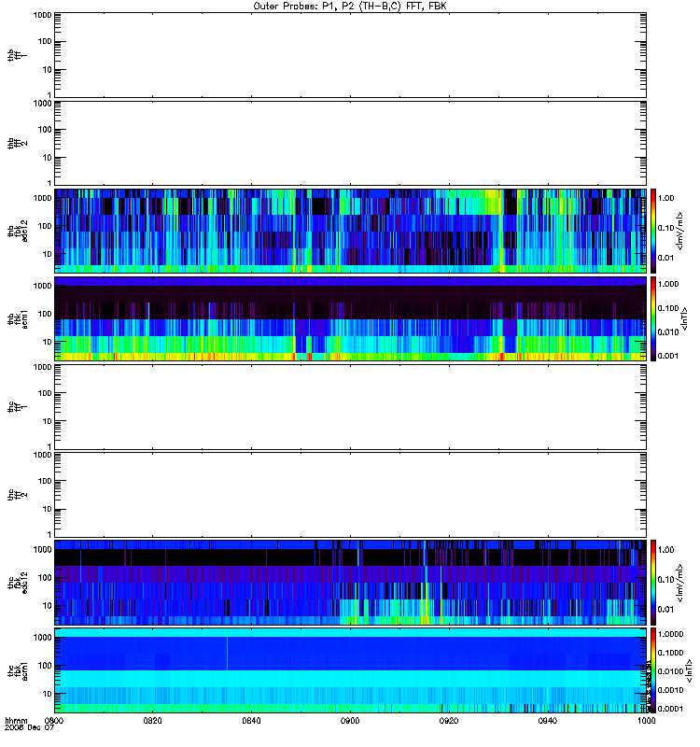
Task: Click the 10 y-axis tick in thb fbk edc12 panel
Action: (48, 254)
